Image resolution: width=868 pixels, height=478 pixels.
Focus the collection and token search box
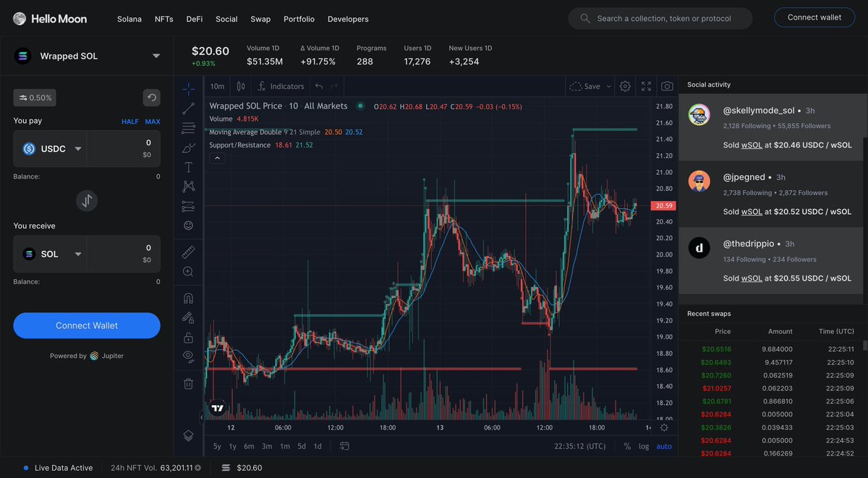click(660, 18)
